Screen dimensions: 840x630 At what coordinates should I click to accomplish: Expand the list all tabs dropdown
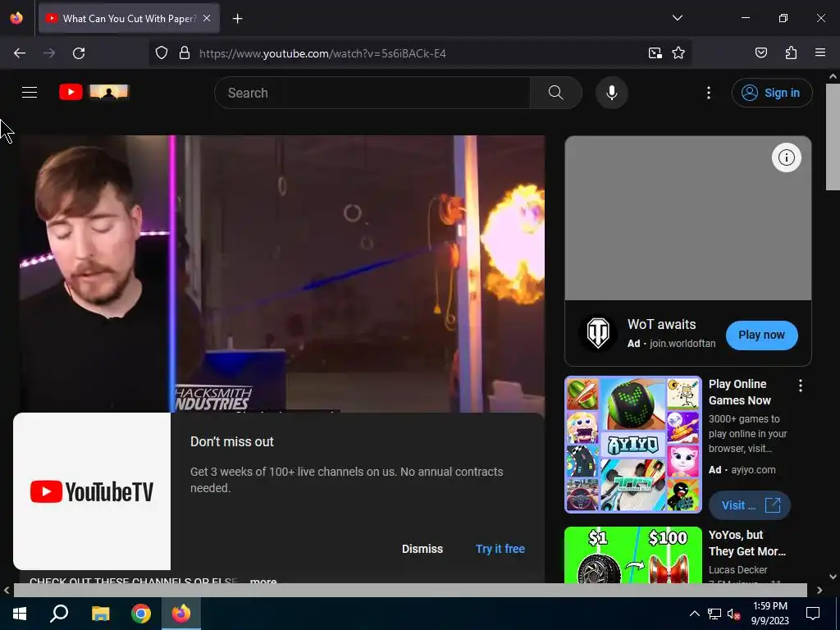coord(677,18)
